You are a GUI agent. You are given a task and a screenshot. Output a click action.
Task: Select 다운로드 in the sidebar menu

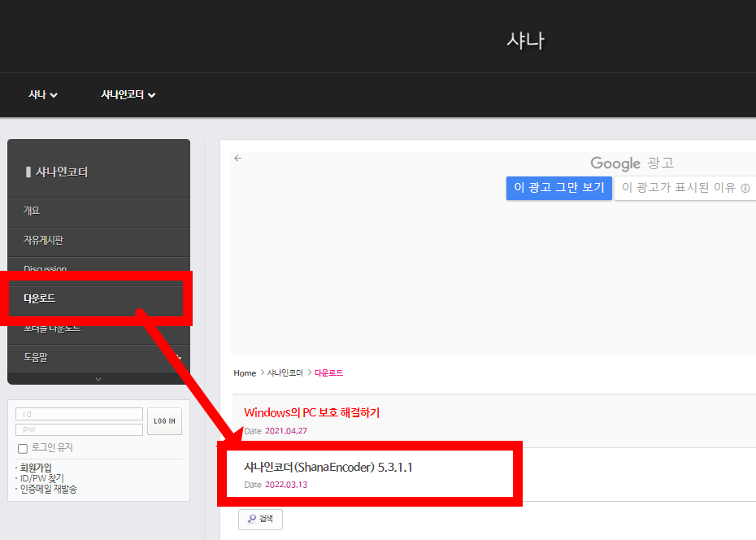point(39,298)
